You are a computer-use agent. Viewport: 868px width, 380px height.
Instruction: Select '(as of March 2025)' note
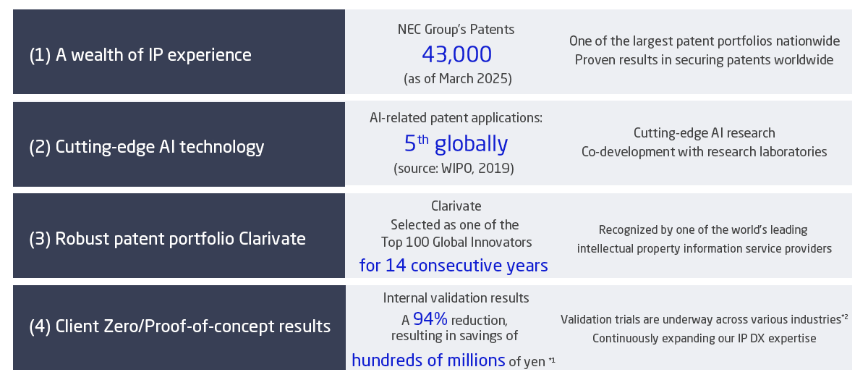click(x=457, y=79)
